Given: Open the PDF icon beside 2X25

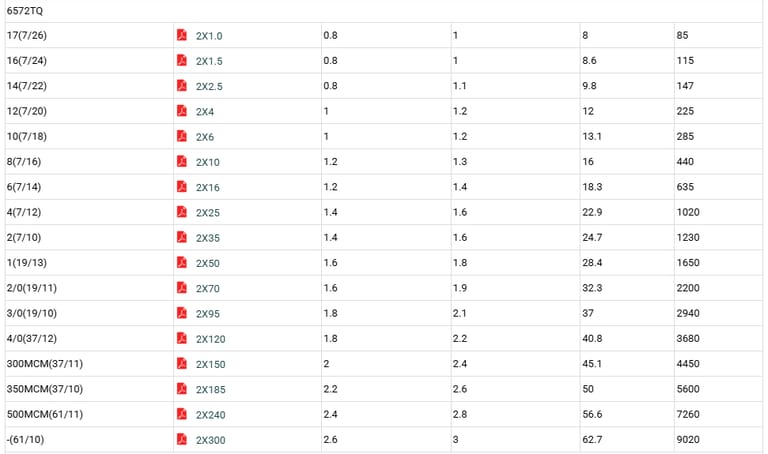Looking at the screenshot, I should pyautogui.click(x=182, y=212).
